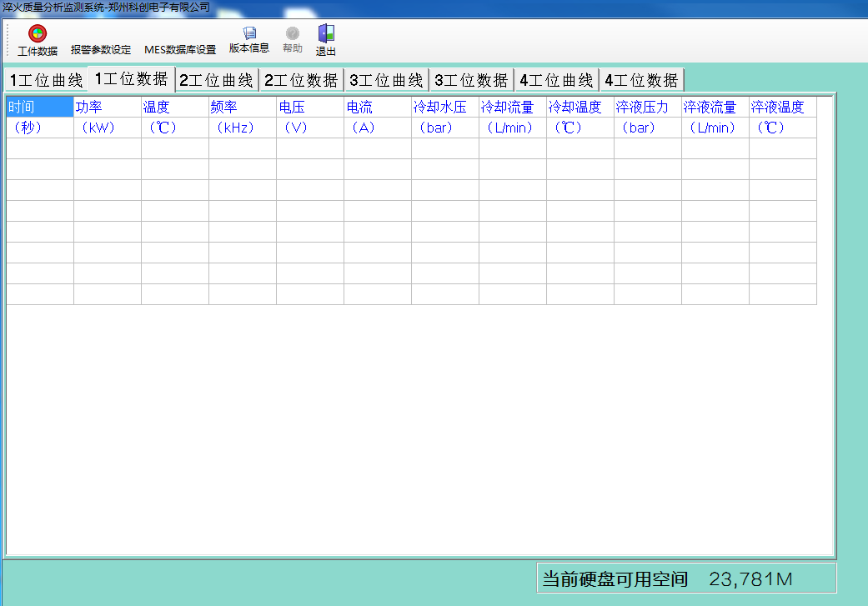Open MES数据库设置 database settings

180,50
